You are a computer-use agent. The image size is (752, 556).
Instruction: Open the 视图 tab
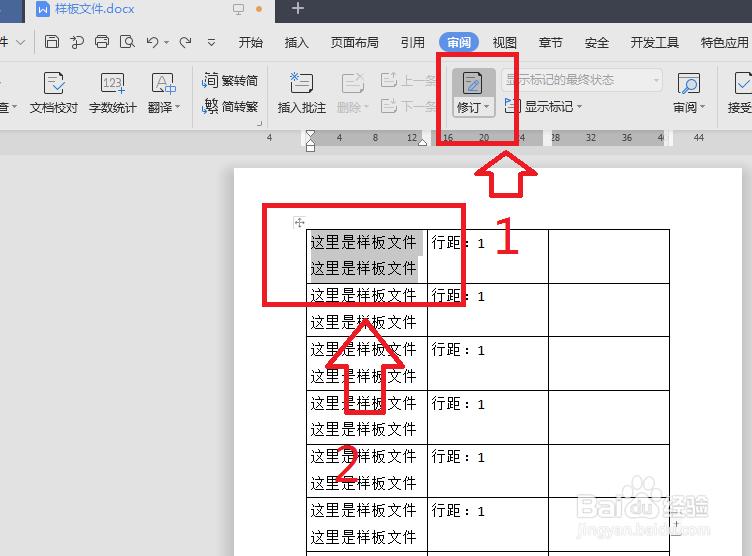tap(505, 43)
